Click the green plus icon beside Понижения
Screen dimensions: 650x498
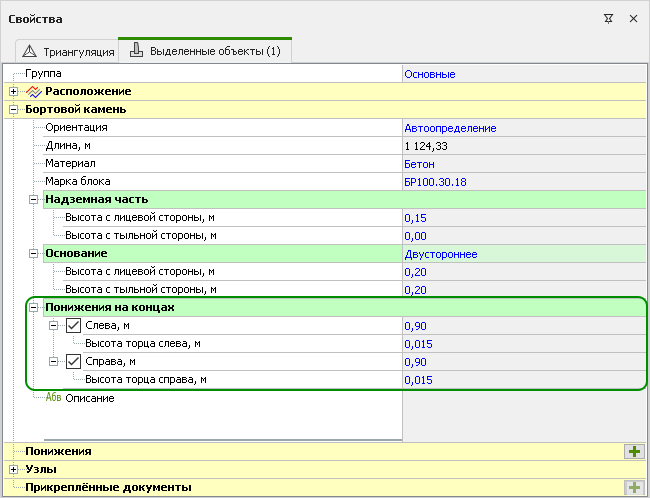pyautogui.click(x=633, y=451)
